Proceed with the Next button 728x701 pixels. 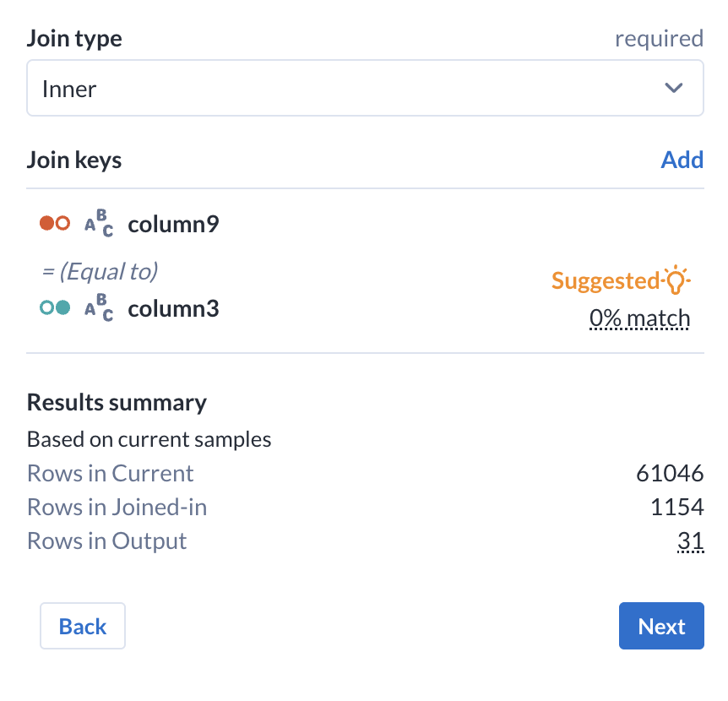click(x=661, y=626)
